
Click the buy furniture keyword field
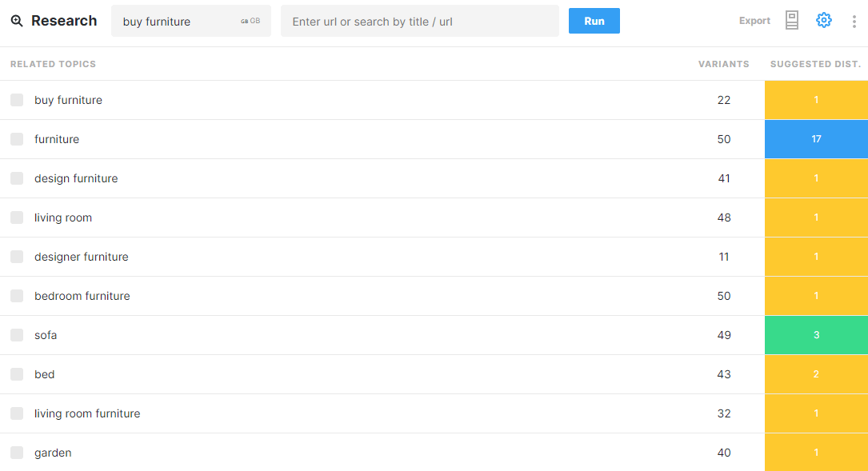pos(176,22)
